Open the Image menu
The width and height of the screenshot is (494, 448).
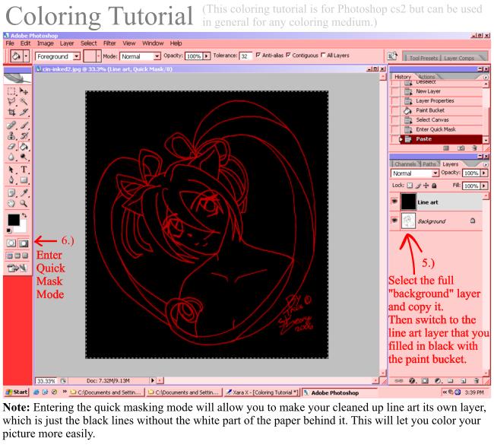pos(45,43)
